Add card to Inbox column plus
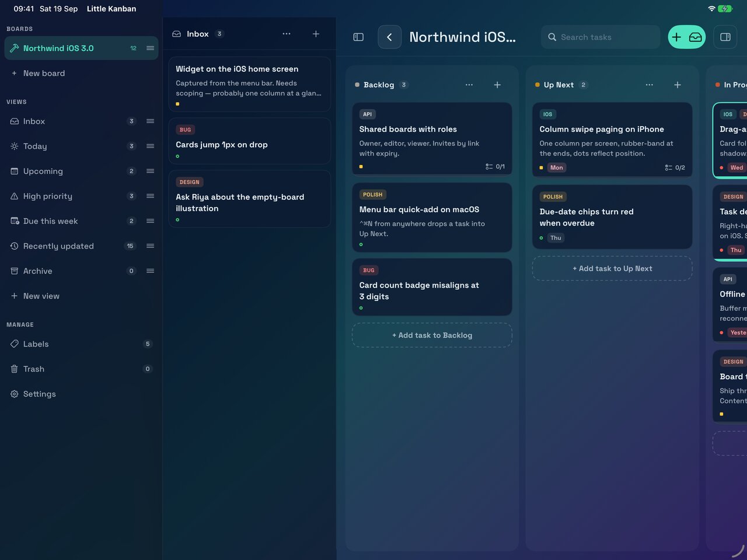 click(316, 34)
